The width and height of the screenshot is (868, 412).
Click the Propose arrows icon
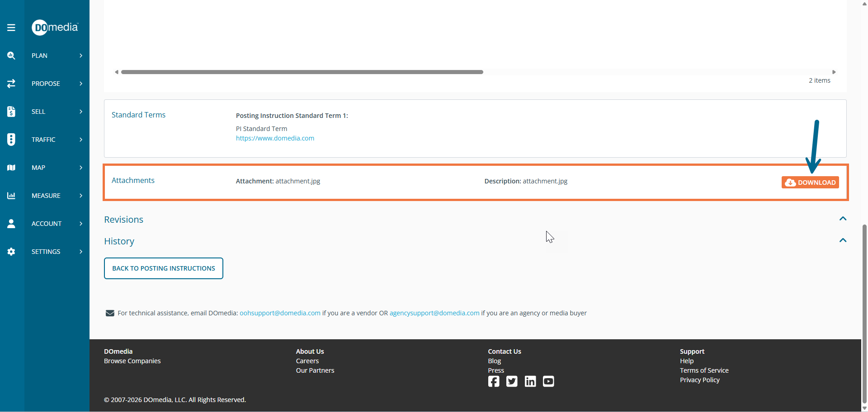(11, 84)
